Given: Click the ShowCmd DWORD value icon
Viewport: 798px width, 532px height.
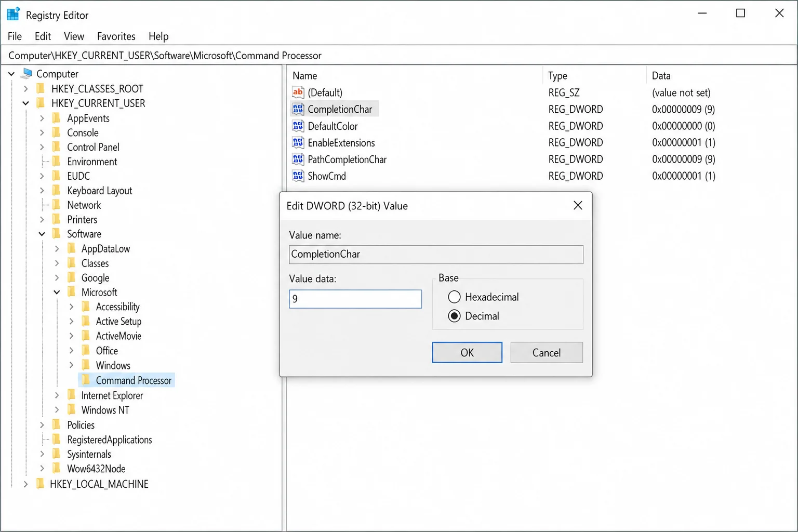Looking at the screenshot, I should click(298, 176).
